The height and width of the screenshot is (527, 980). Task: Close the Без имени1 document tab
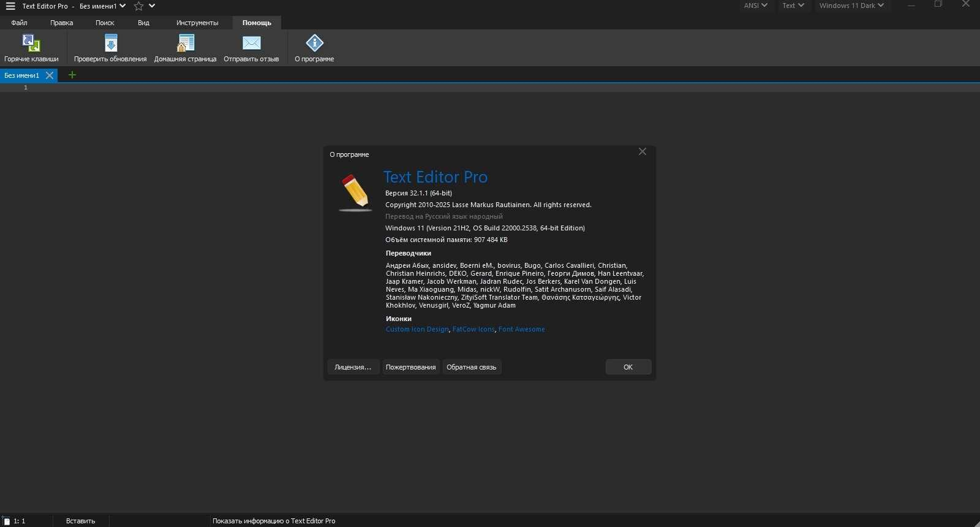point(50,75)
